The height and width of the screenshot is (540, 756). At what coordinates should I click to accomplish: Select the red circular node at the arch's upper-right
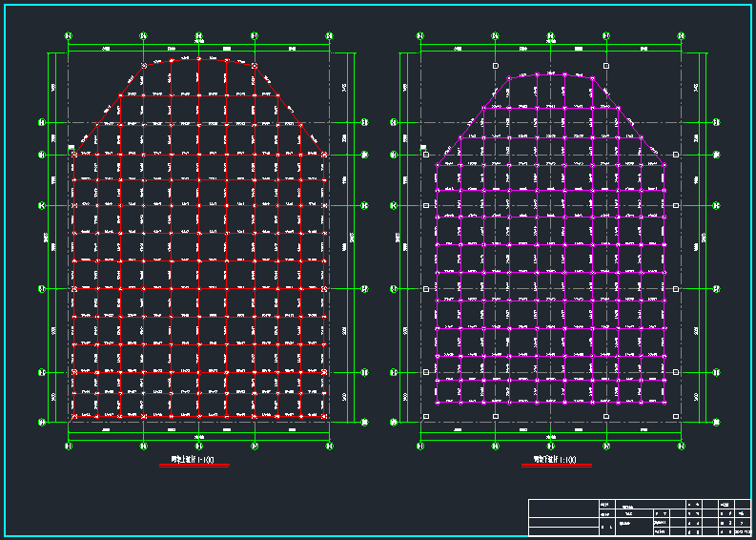pos(255,66)
